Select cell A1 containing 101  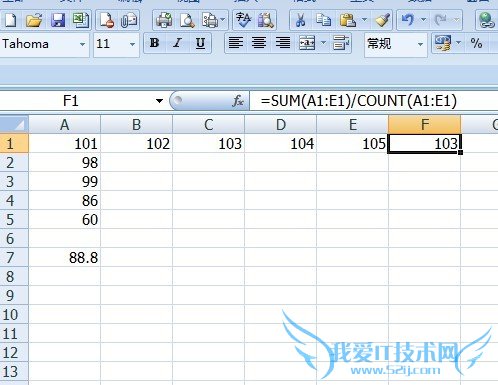pyautogui.click(x=65, y=144)
